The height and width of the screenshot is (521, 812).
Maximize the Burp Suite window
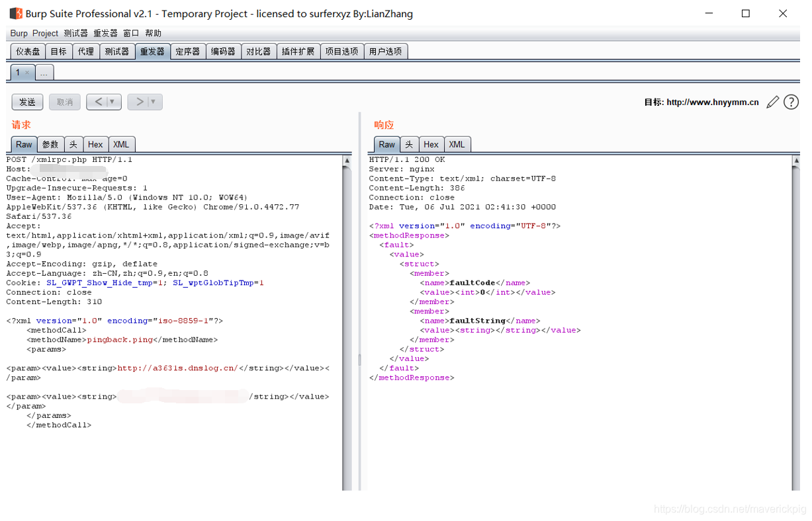[x=746, y=13]
